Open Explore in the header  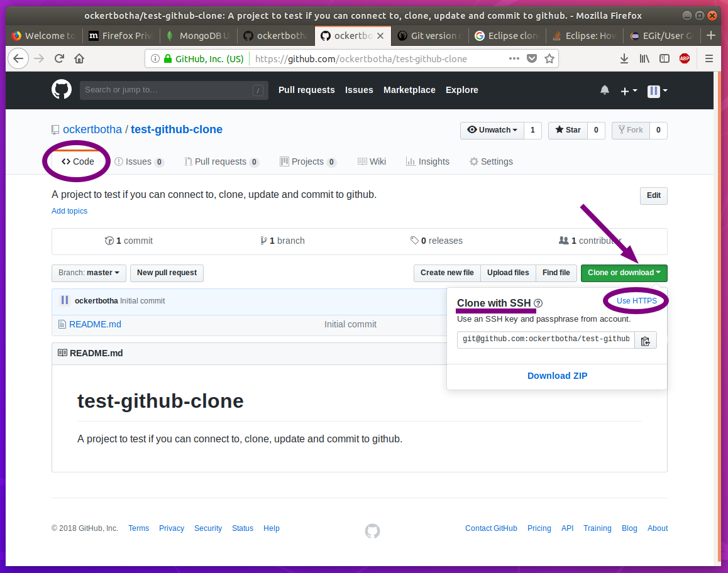pos(462,90)
